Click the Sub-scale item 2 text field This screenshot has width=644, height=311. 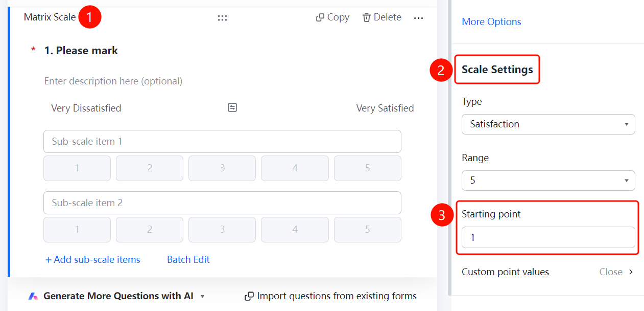pos(222,203)
